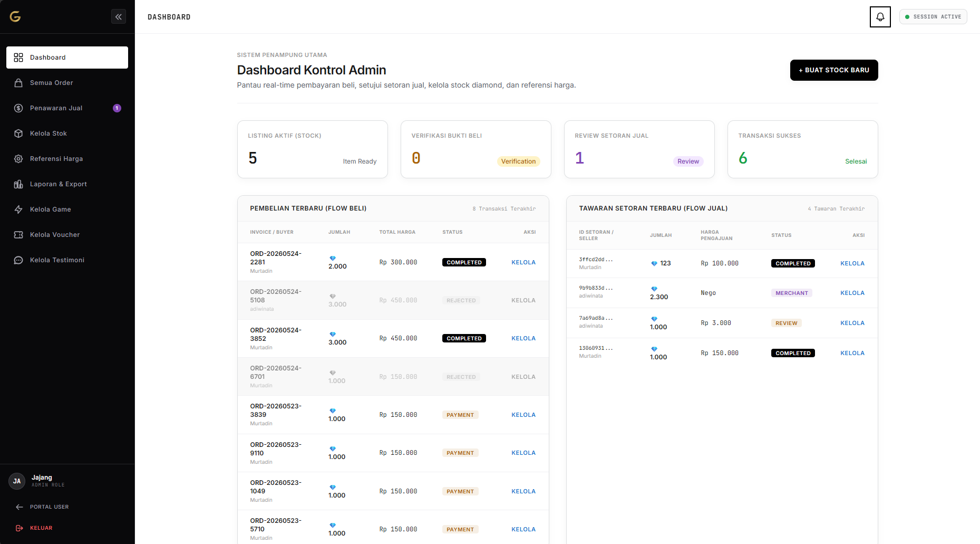
Task: Click the purple Review badge in card
Action: coord(688,161)
